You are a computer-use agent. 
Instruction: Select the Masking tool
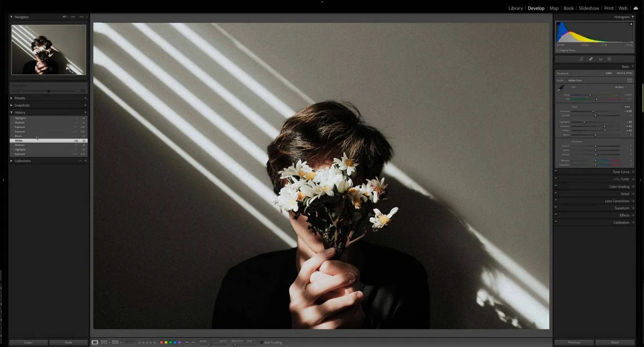[609, 59]
